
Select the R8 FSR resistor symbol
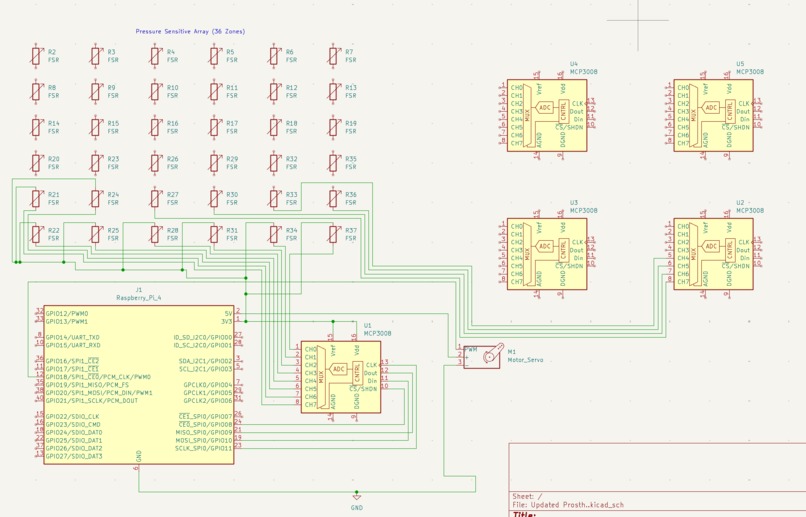[x=35, y=91]
